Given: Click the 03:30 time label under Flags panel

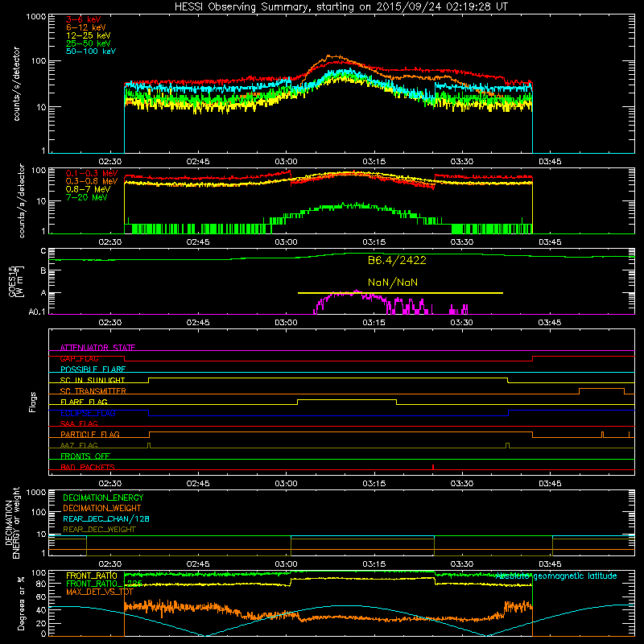Looking at the screenshot, I should pos(462,484).
